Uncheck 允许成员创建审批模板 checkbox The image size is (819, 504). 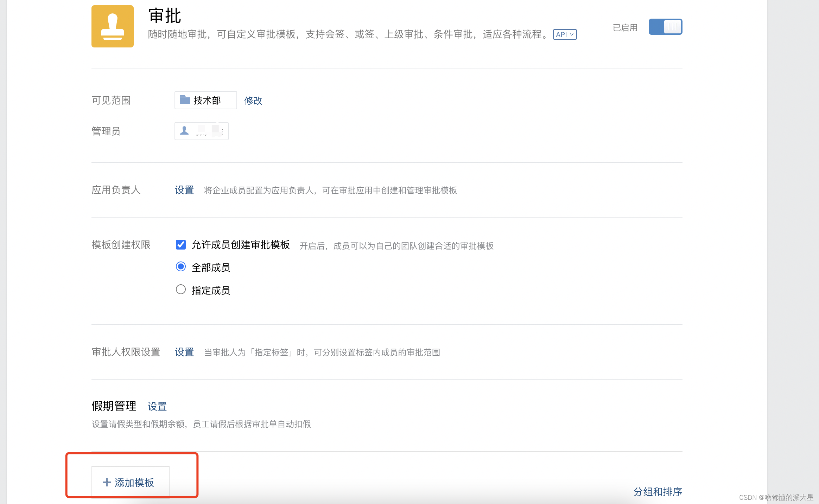coord(181,245)
